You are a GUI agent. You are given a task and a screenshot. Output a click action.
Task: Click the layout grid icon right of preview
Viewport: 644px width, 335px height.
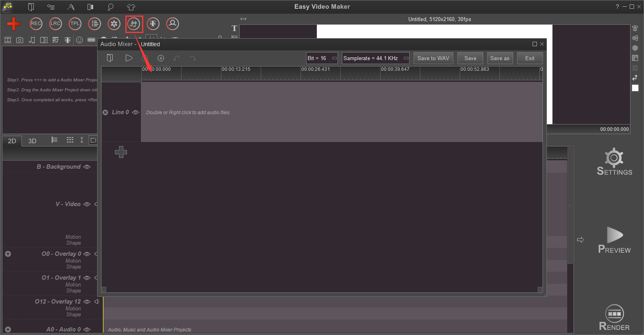(x=635, y=58)
